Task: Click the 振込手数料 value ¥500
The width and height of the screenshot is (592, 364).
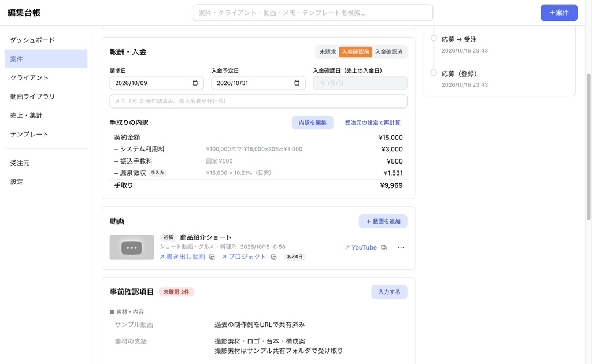Action: pyautogui.click(x=395, y=161)
